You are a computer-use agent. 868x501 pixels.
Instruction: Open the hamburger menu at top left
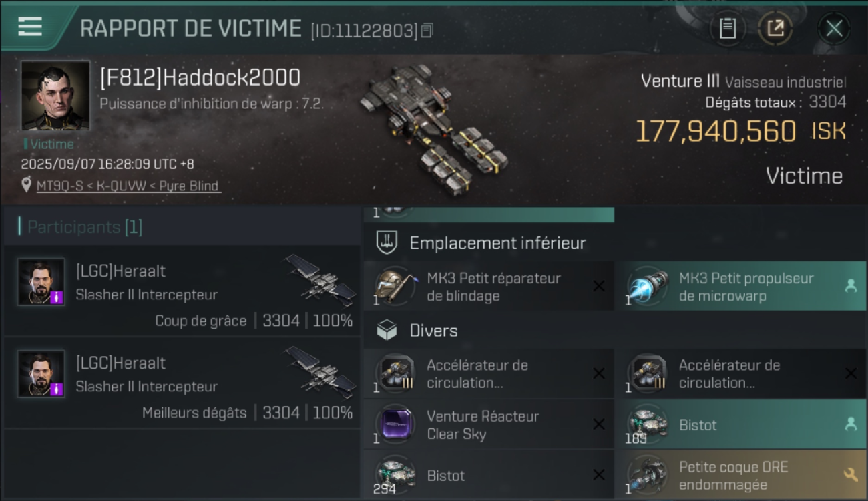pyautogui.click(x=30, y=26)
